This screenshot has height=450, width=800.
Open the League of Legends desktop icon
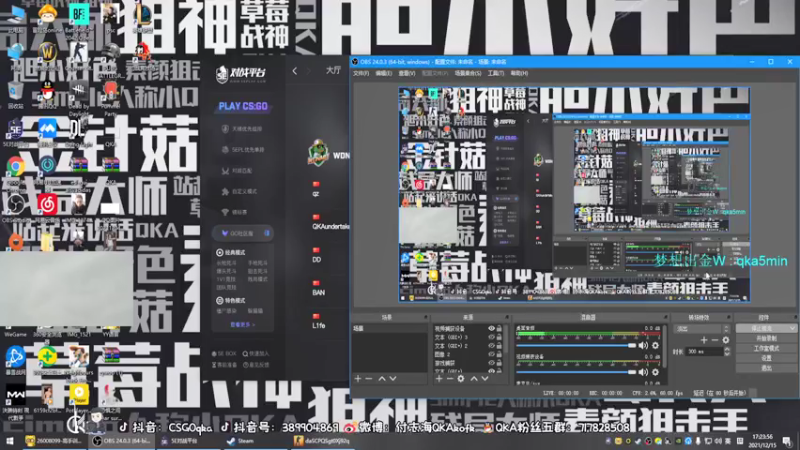(x=142, y=14)
